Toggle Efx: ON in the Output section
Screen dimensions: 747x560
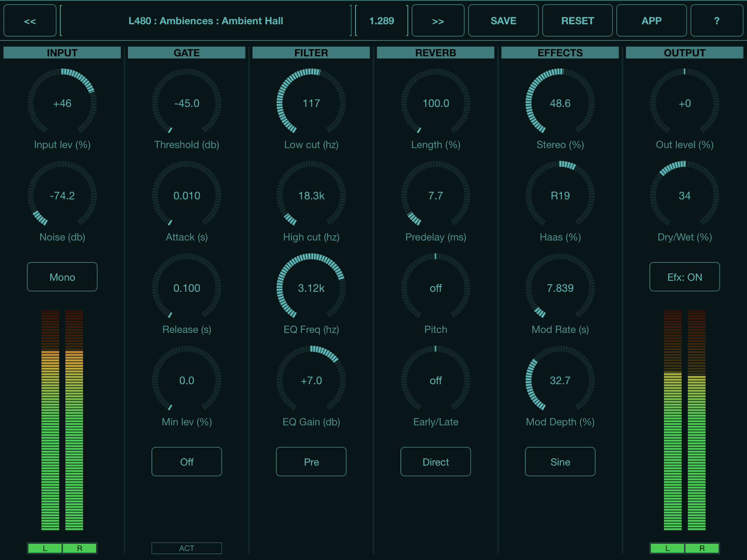(x=684, y=277)
